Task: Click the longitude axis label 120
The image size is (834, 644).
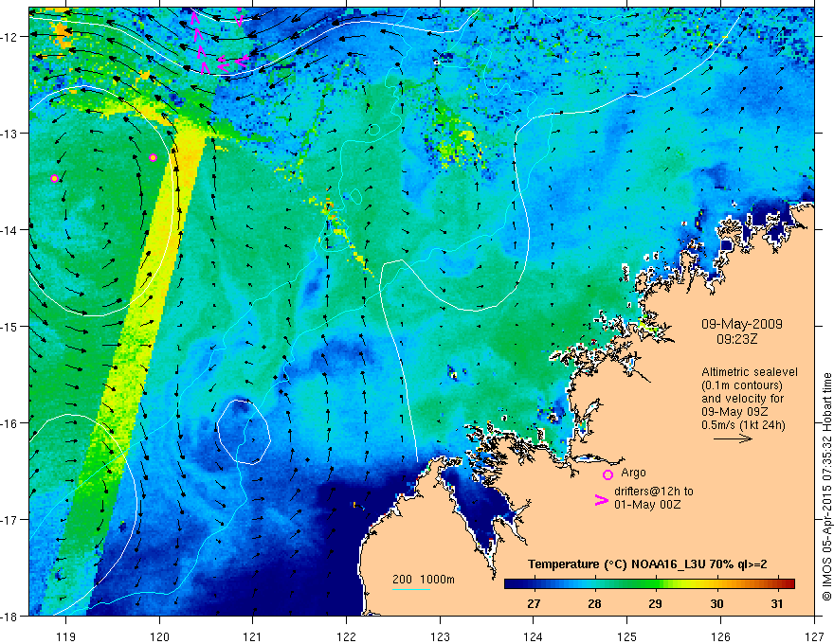Action: [159, 636]
